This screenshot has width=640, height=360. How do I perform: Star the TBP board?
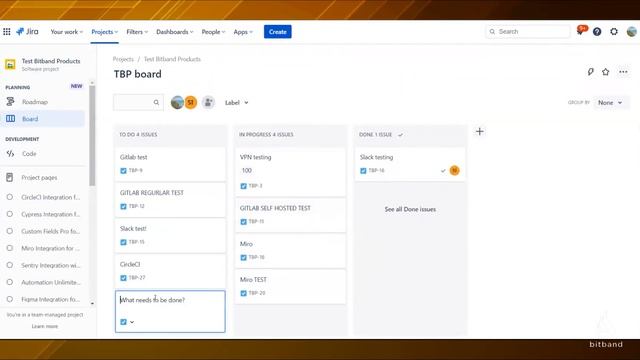click(606, 72)
